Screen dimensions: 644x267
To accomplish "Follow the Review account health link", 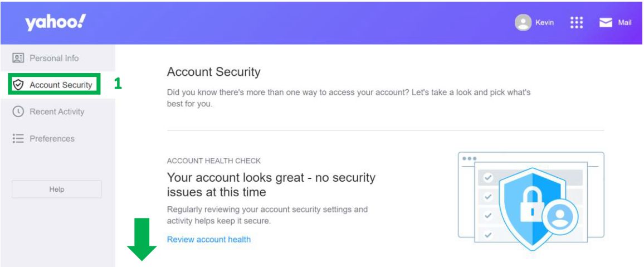I will click(209, 240).
